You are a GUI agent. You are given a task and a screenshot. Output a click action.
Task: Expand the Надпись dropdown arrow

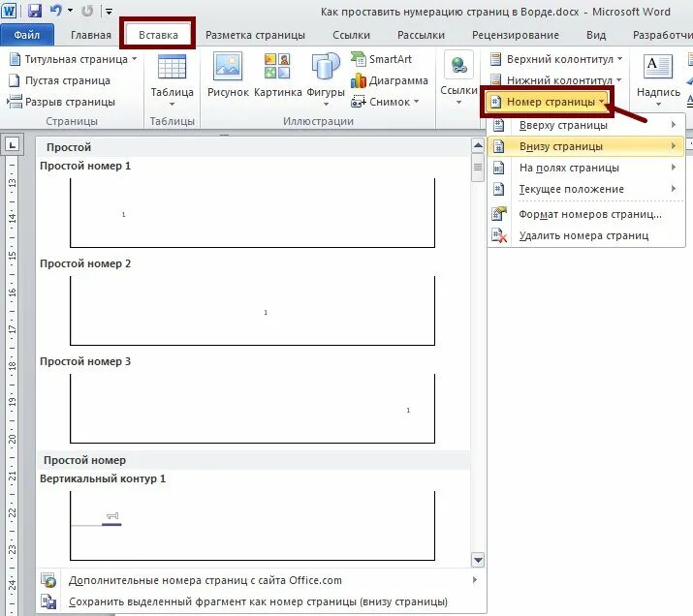pyautogui.click(x=658, y=105)
